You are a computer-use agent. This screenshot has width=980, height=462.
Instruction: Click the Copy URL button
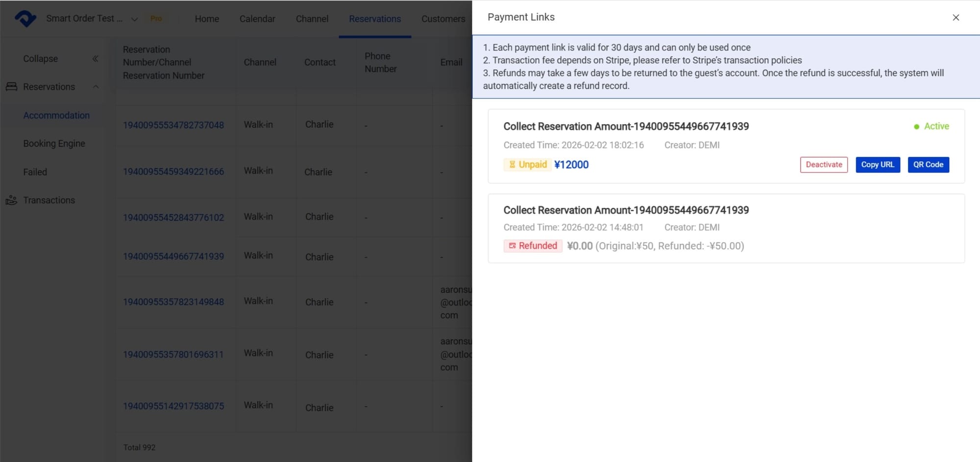click(x=878, y=164)
